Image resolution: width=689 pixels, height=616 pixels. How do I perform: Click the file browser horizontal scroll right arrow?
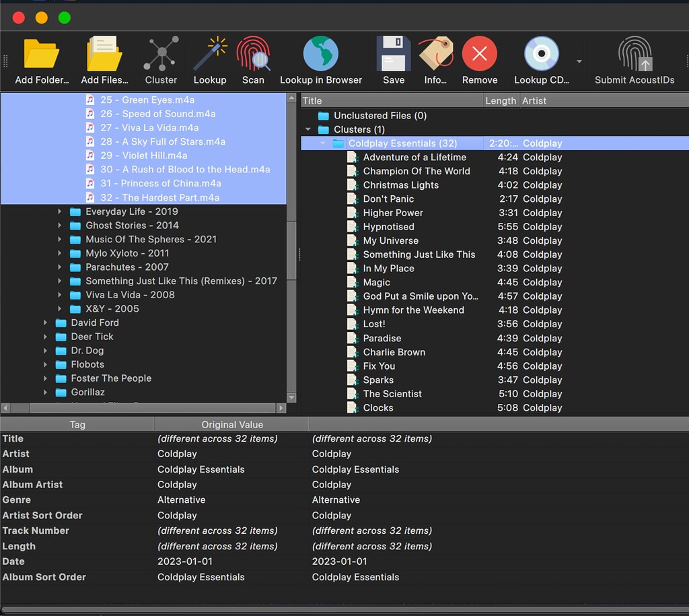point(281,408)
